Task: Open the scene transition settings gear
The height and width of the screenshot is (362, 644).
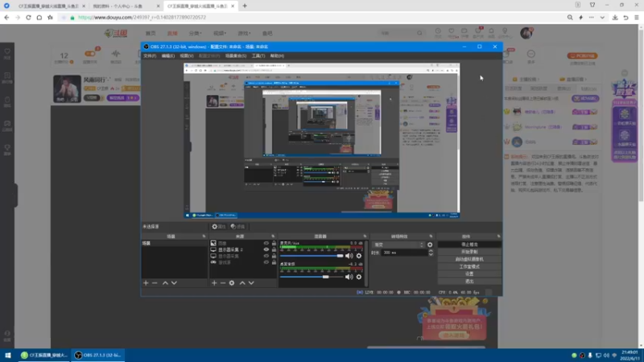Action: coord(430,245)
